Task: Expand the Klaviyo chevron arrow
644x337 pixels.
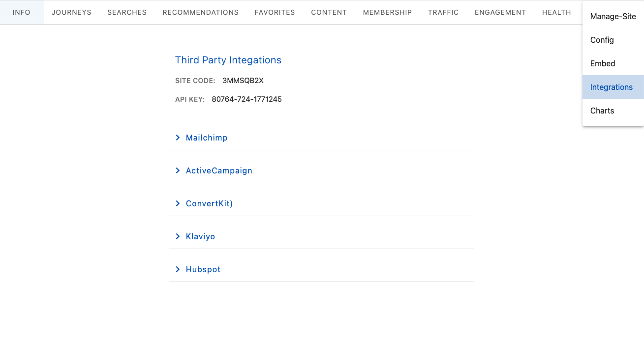Action: (x=178, y=237)
